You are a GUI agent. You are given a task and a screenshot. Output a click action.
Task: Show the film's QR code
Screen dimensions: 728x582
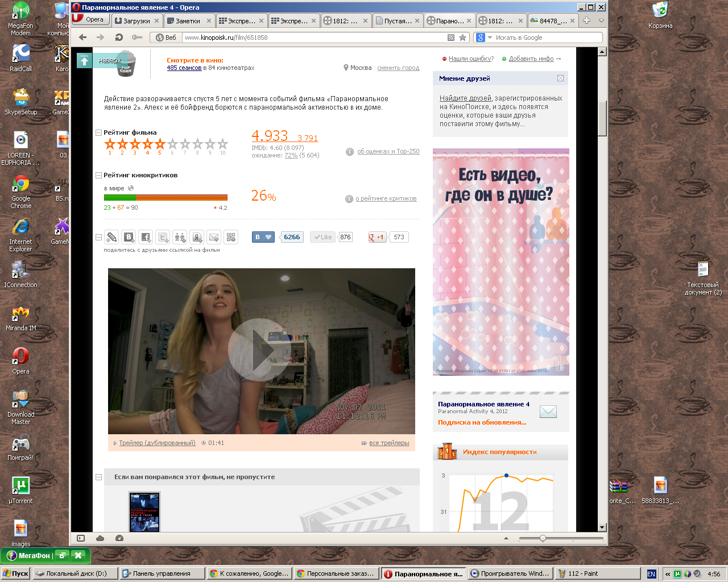231,237
